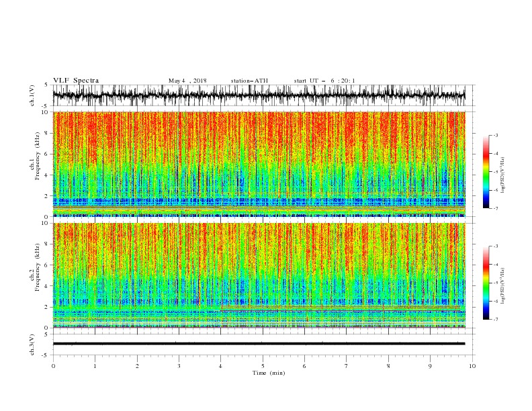The width and height of the screenshot is (532, 411).
Task: Click inside the ch.1 spectrogram panel
Action: tap(259, 164)
